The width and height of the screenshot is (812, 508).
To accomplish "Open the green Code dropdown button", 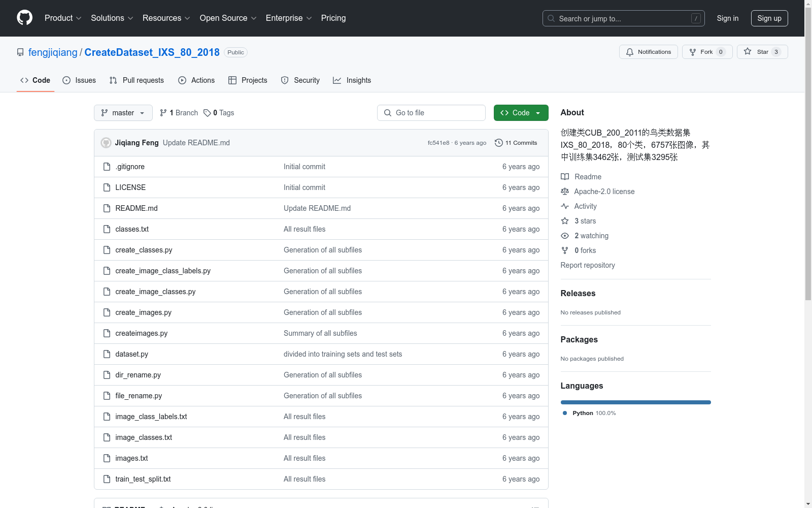I will [521, 113].
